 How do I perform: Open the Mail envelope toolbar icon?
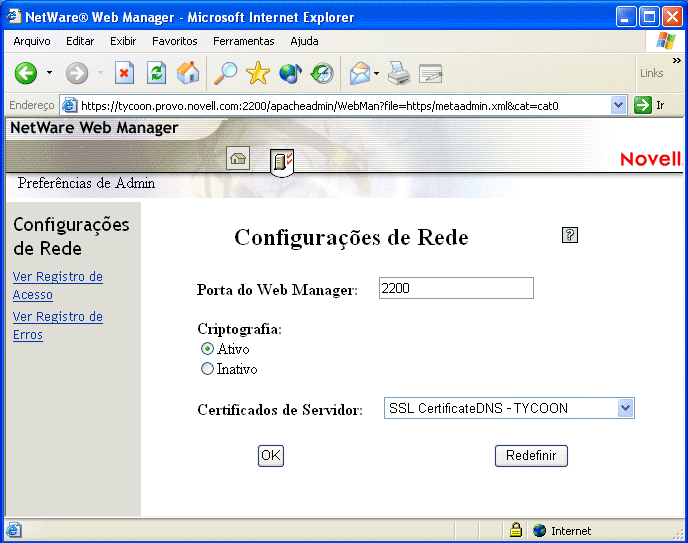(x=359, y=73)
